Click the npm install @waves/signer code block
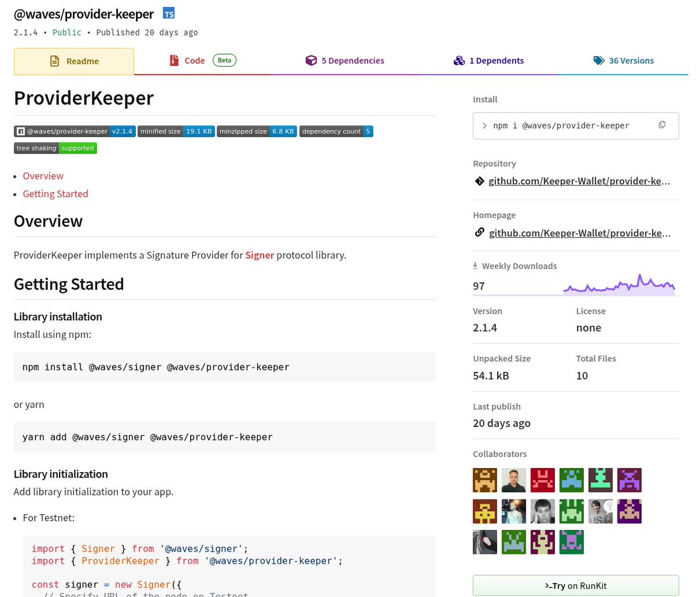 (x=225, y=367)
